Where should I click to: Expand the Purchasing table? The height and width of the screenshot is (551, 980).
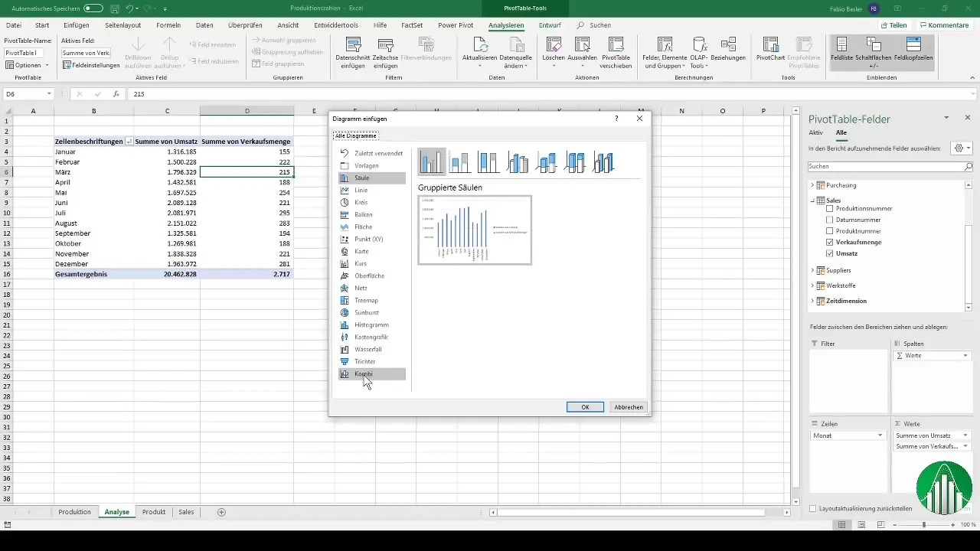point(812,185)
